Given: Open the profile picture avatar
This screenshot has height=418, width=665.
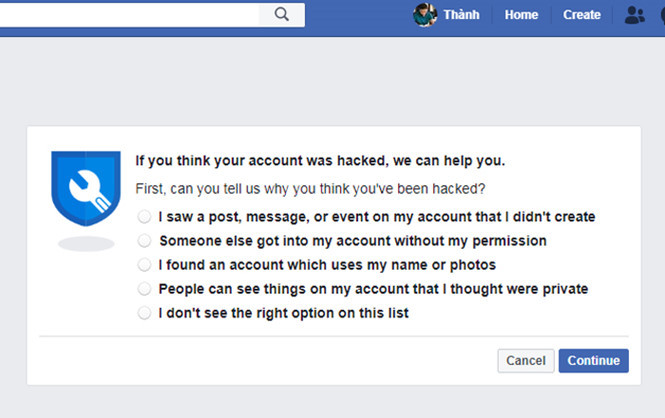Looking at the screenshot, I should (425, 15).
